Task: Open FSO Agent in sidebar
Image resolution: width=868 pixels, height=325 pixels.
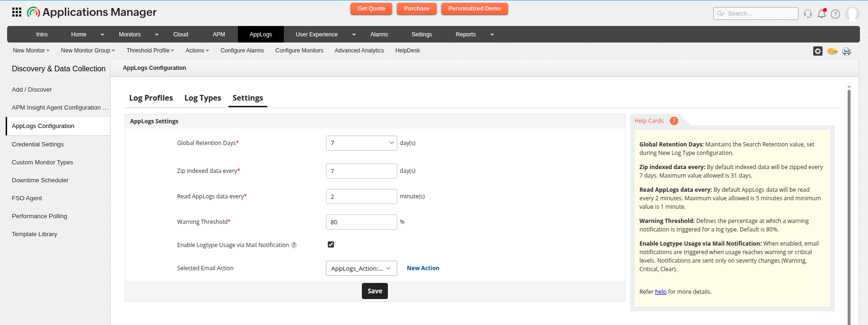Action: pos(27,198)
